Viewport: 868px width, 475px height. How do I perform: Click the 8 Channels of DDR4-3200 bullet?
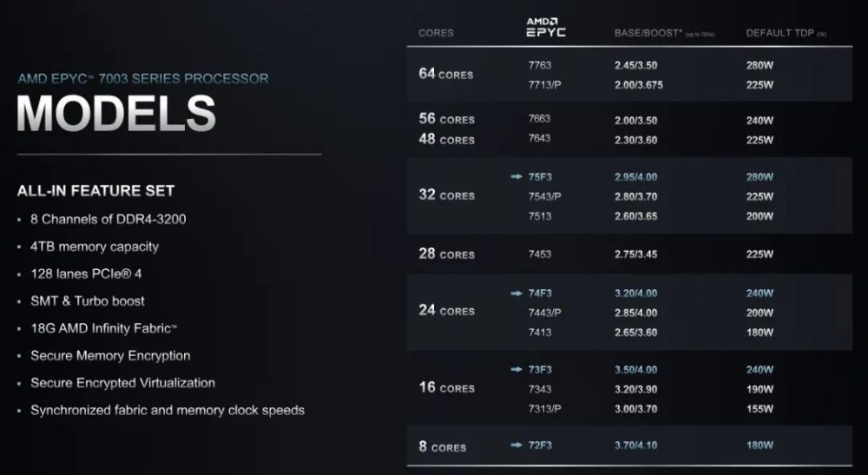[108, 219]
